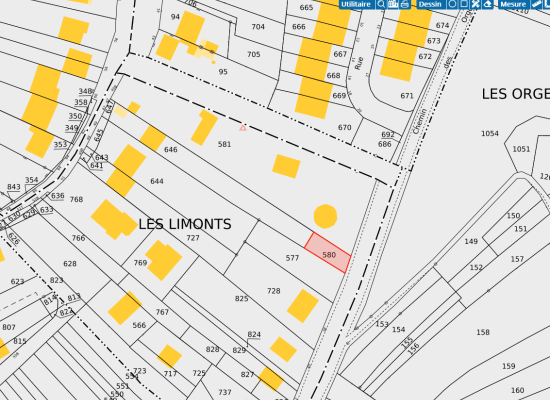Click parcel number 577 on the map

coord(292,258)
